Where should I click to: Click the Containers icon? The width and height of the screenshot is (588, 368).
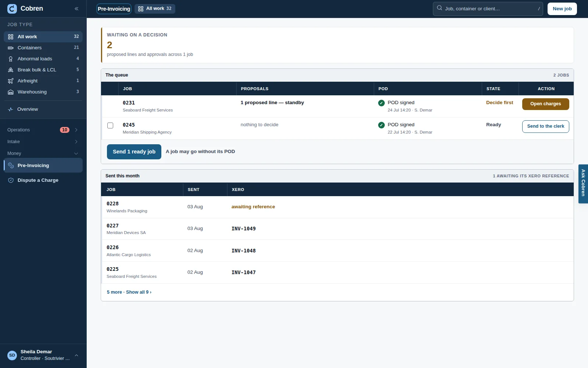[x=11, y=48]
